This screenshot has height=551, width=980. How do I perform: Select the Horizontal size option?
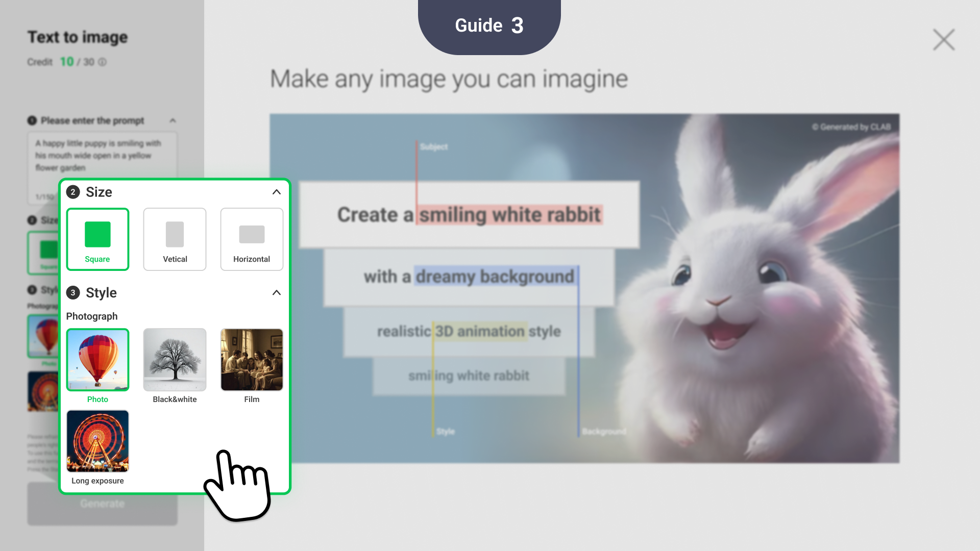point(252,239)
